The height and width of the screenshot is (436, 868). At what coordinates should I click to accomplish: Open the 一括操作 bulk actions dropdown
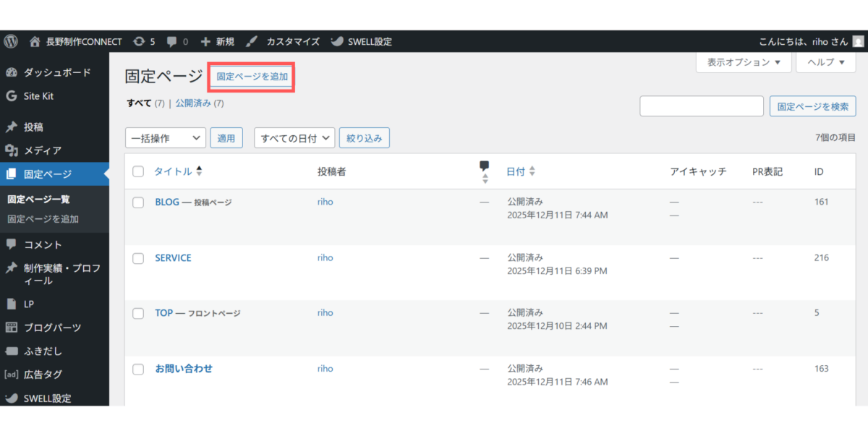pyautogui.click(x=166, y=138)
